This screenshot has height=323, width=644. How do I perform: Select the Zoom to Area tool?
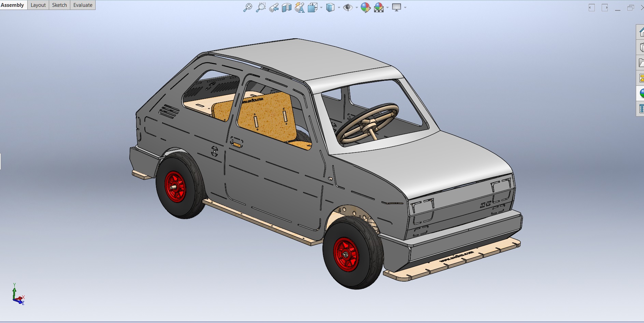point(261,8)
